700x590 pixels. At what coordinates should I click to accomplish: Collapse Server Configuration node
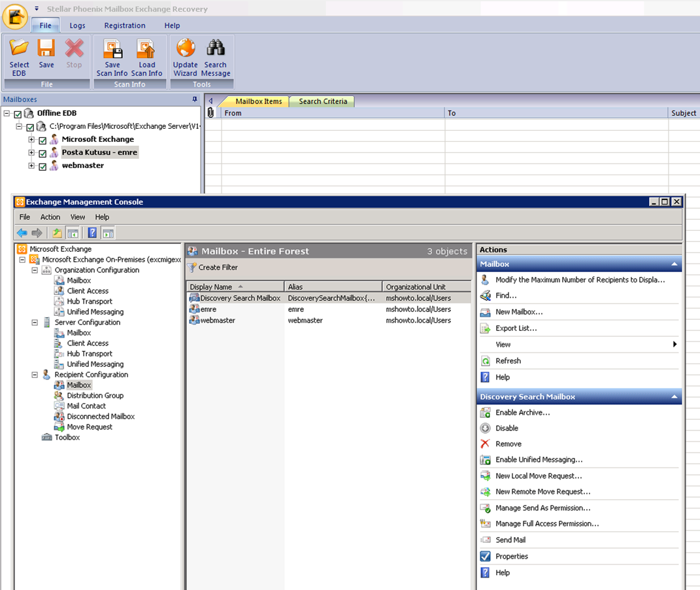coord(35,322)
